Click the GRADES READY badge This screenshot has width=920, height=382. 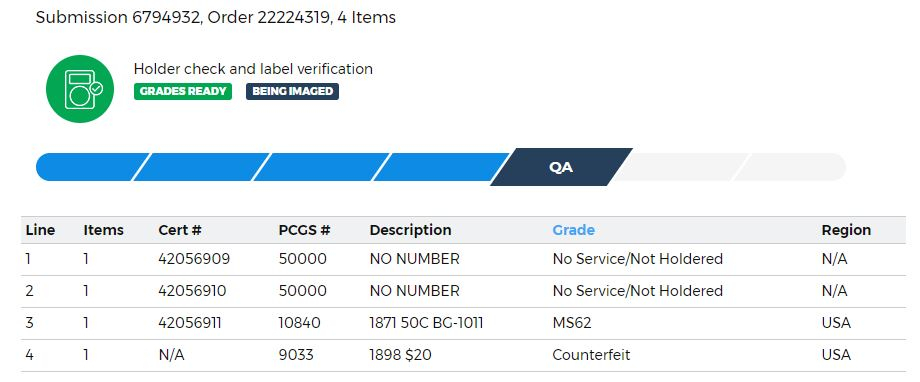pyautogui.click(x=183, y=92)
